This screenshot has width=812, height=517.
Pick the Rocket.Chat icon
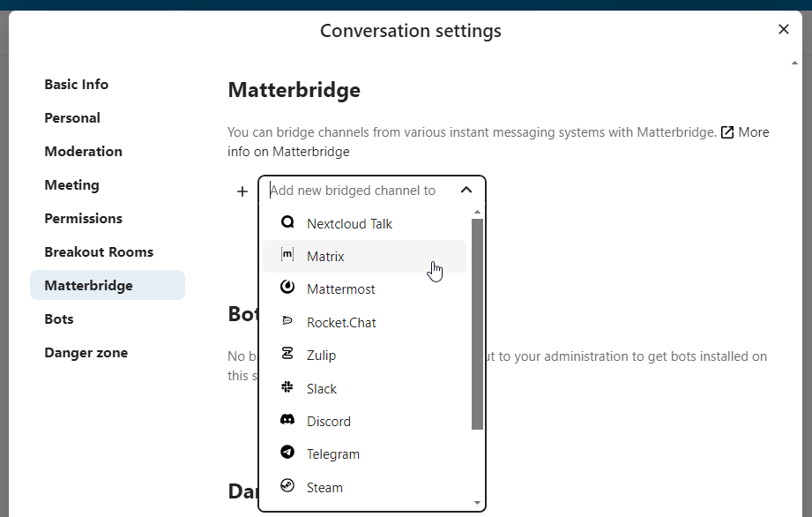coord(287,322)
